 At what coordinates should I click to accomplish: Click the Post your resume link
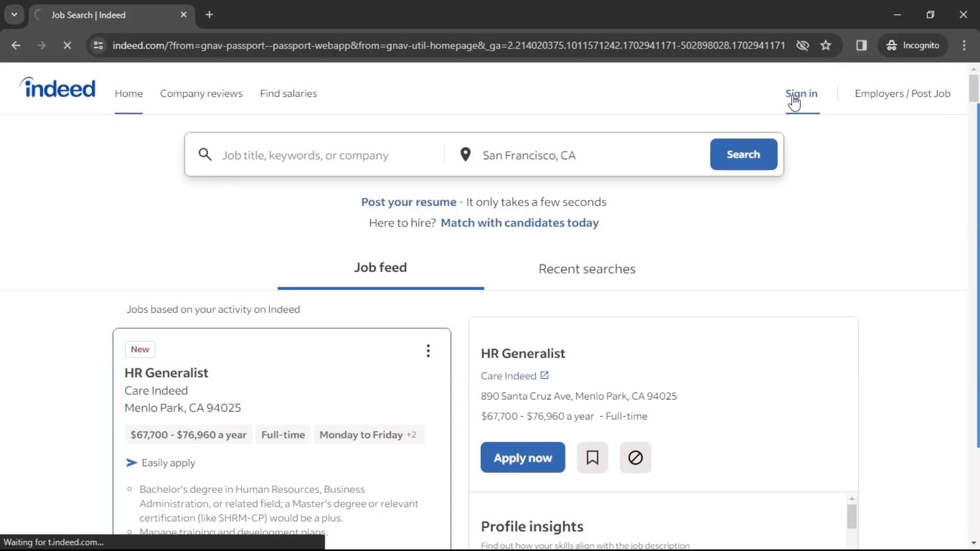[x=408, y=202]
